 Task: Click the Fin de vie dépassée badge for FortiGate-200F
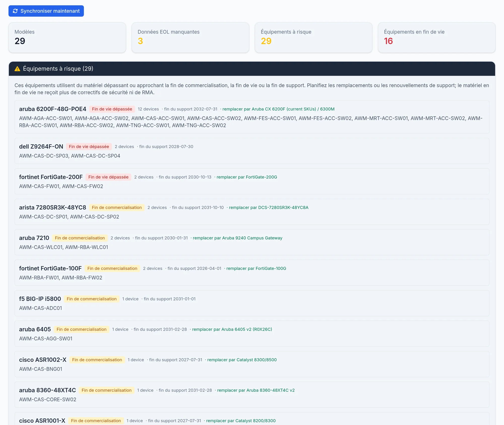point(108,177)
